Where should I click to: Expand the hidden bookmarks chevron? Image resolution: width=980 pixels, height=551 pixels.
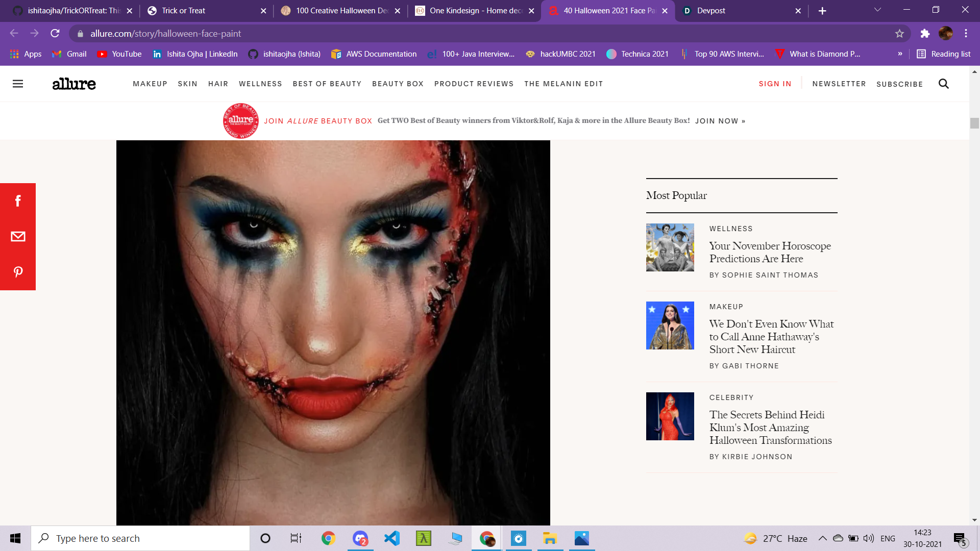pyautogui.click(x=900, y=54)
